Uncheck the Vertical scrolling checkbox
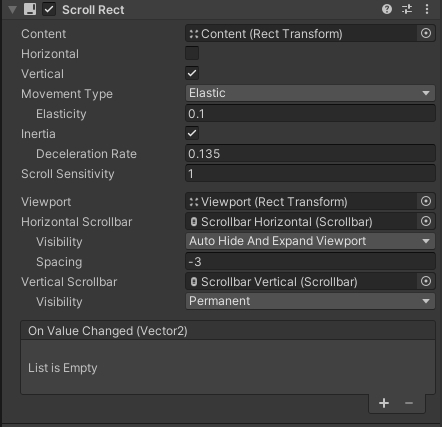This screenshot has width=442, height=427. pyautogui.click(x=192, y=73)
